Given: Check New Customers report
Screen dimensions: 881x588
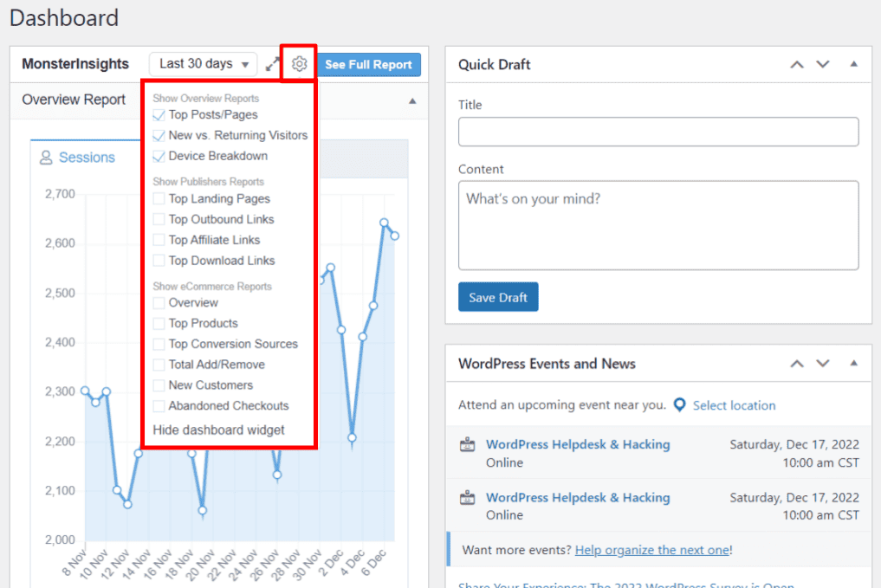Looking at the screenshot, I should (159, 385).
